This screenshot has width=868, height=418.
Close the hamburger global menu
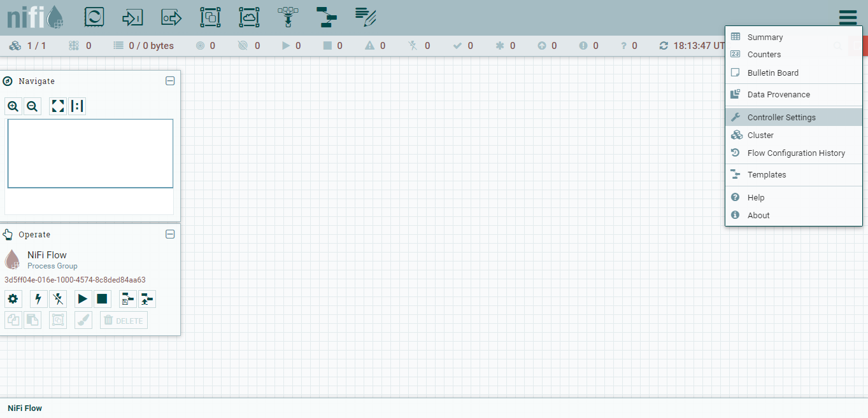coord(848,17)
